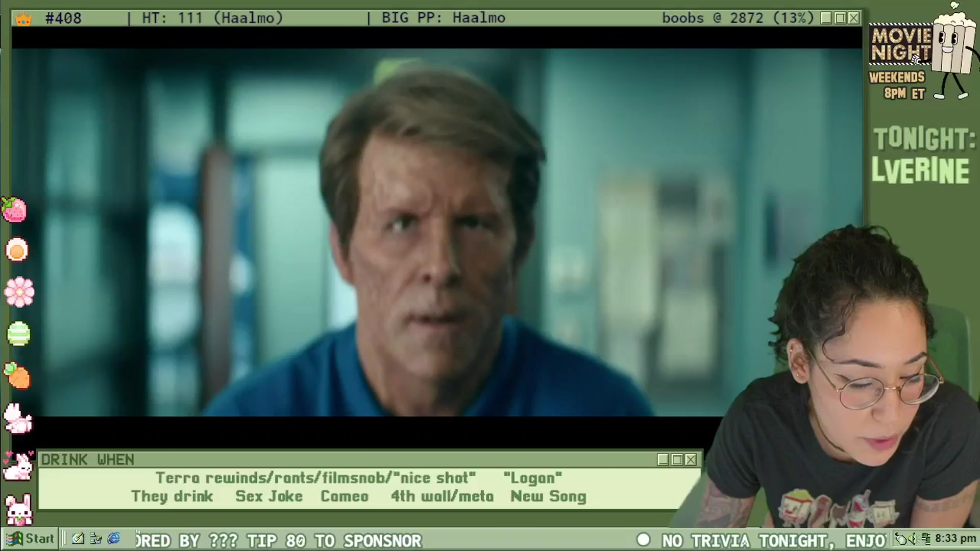Screen dimensions: 980x551
Task: Click the white hopping bunny icon
Action: point(18,418)
